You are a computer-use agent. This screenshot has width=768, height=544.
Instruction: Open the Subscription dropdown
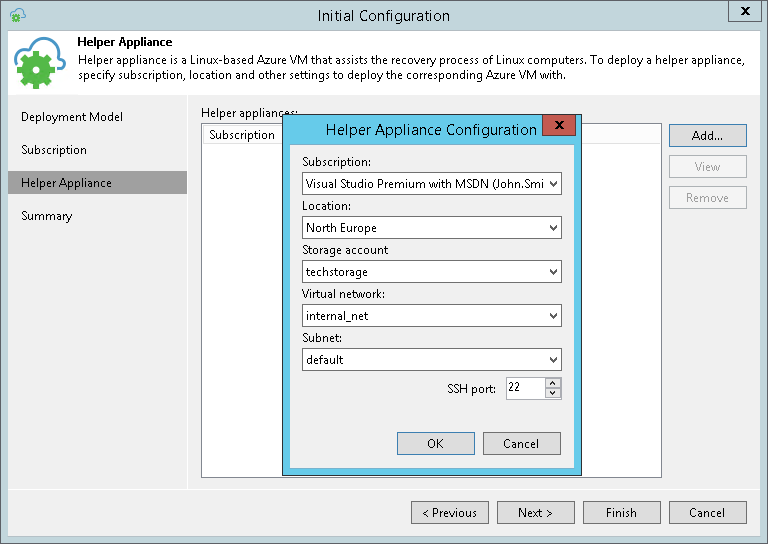pos(432,184)
